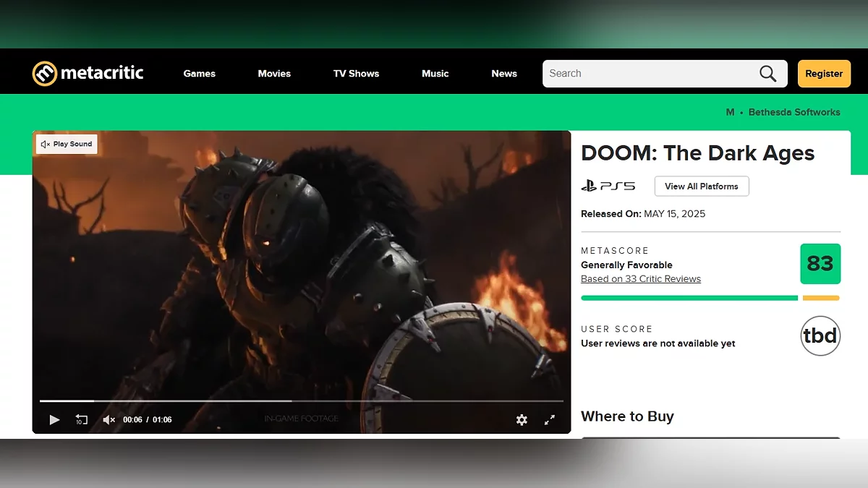
Task: Click the Released On: MAY 15, 2025 text
Action: click(643, 214)
